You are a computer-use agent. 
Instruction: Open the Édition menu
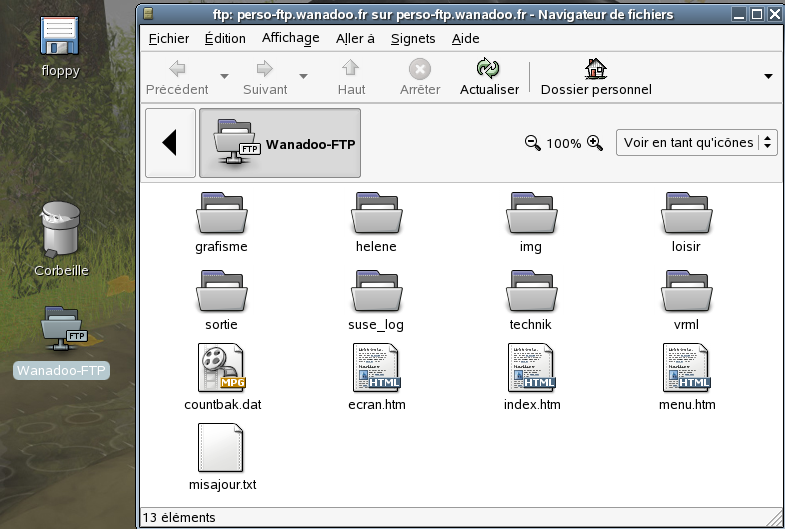225,39
